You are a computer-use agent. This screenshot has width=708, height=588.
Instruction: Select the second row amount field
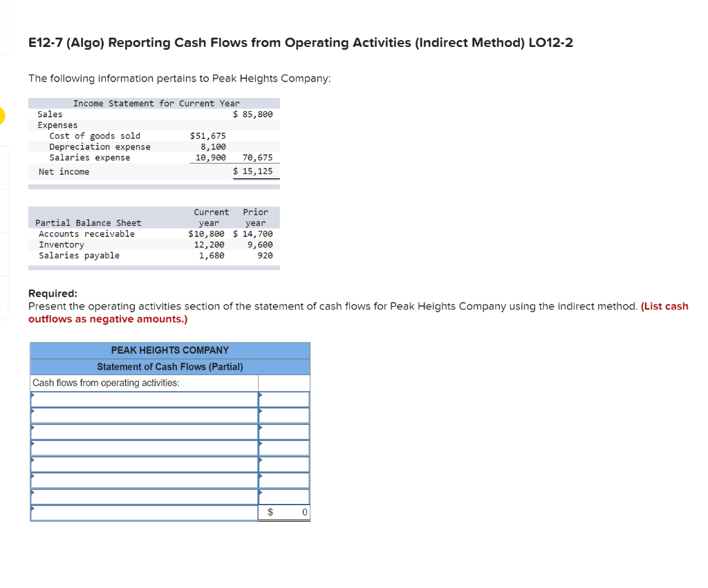283,415
